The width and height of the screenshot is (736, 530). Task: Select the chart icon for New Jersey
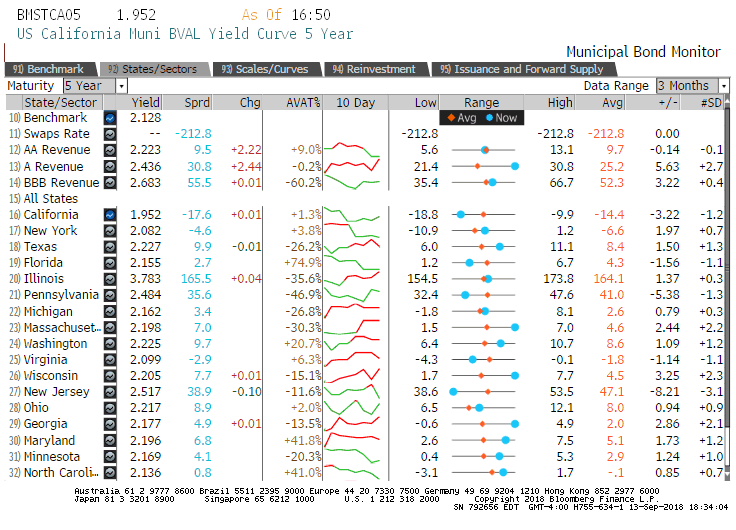pos(110,392)
